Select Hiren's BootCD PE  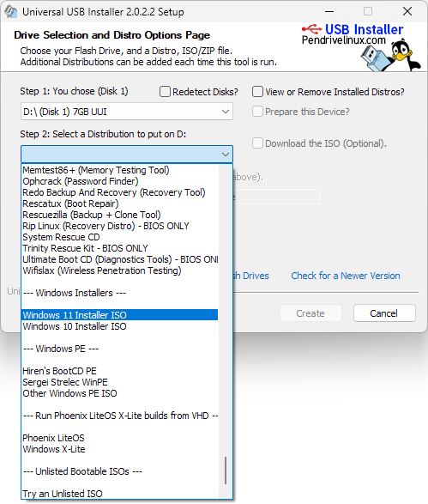click(x=119, y=371)
